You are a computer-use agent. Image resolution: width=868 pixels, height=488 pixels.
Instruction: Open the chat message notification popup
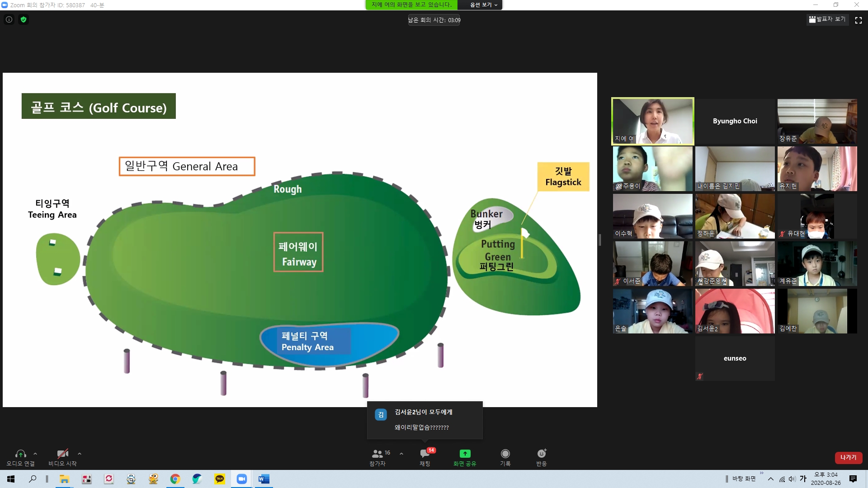pos(425,420)
